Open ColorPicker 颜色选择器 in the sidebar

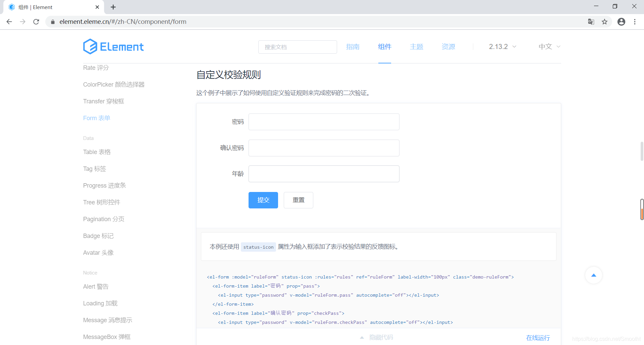(114, 85)
